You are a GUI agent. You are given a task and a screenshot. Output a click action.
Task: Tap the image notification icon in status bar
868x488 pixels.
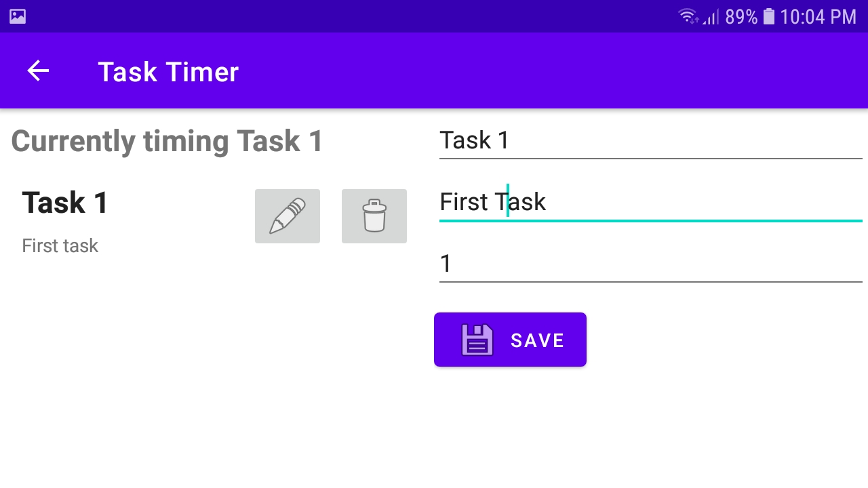point(16,15)
